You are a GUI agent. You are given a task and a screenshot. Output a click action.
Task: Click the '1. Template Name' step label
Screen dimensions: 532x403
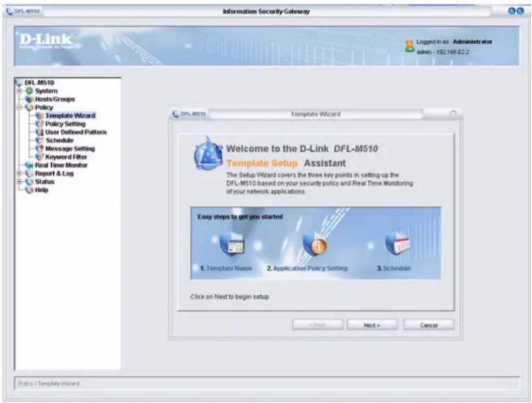(x=226, y=268)
